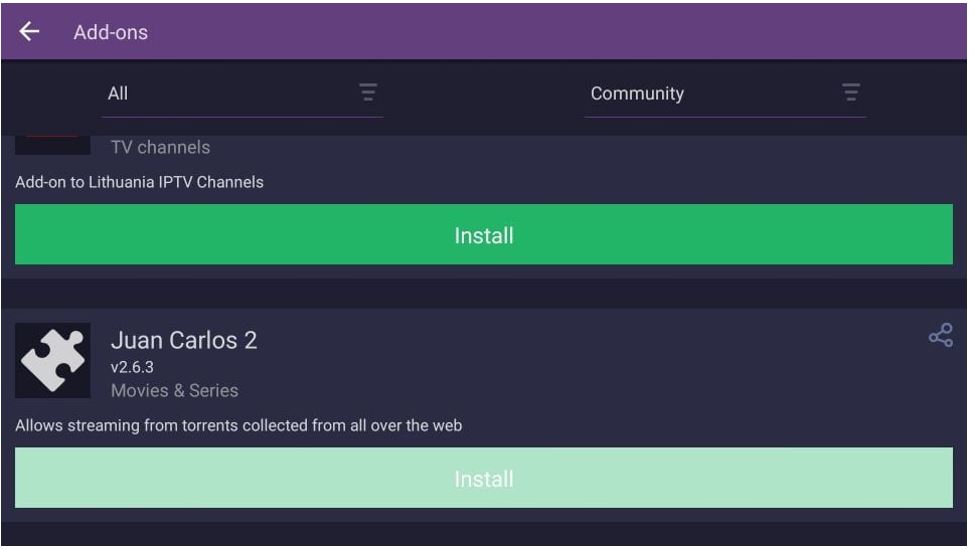Click the TV channels category label
Viewport: 970px width, 550px height.
pyautogui.click(x=160, y=147)
